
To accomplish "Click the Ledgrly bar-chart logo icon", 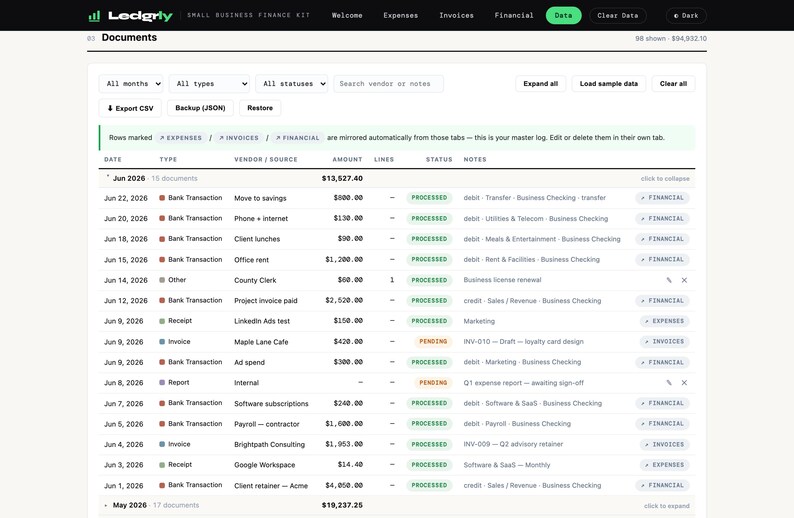I will tap(94, 16).
